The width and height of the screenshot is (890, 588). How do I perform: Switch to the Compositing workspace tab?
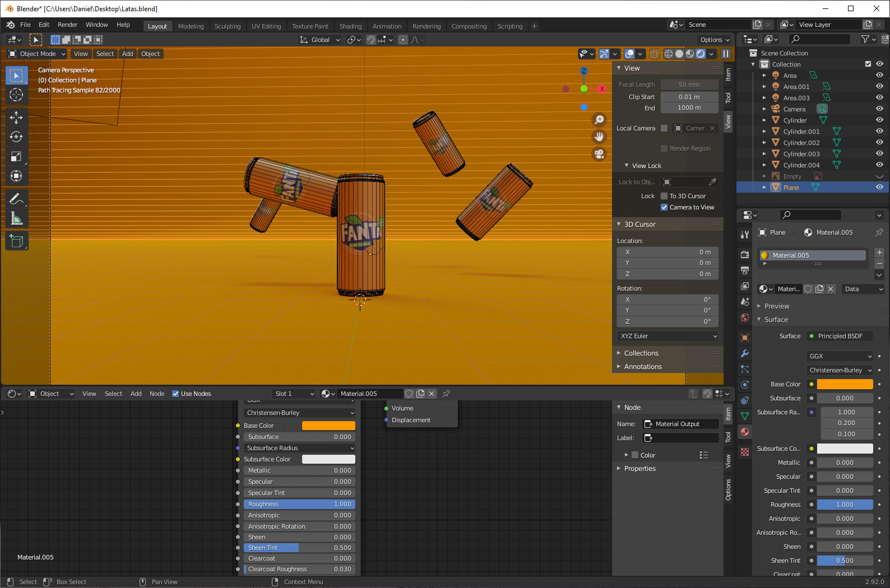(x=469, y=26)
